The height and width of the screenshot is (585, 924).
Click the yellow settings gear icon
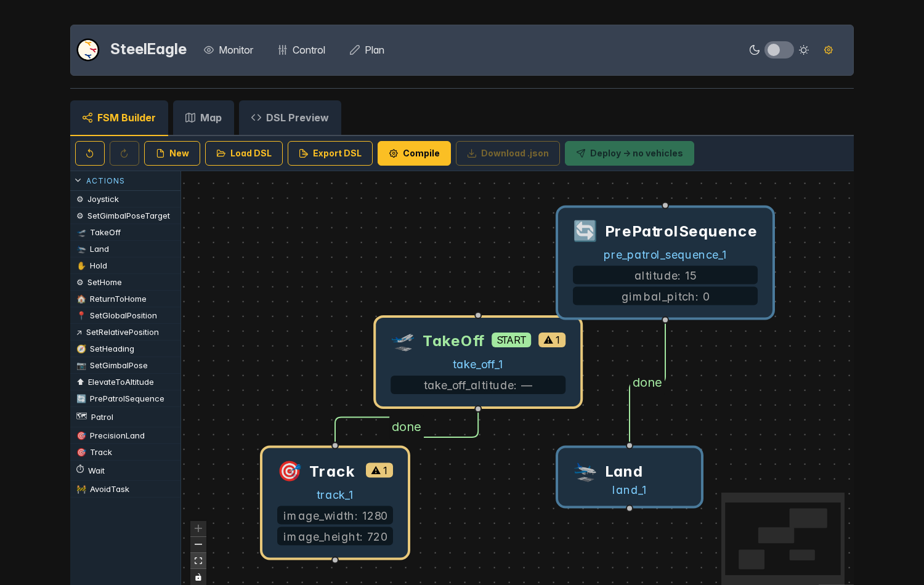click(829, 50)
